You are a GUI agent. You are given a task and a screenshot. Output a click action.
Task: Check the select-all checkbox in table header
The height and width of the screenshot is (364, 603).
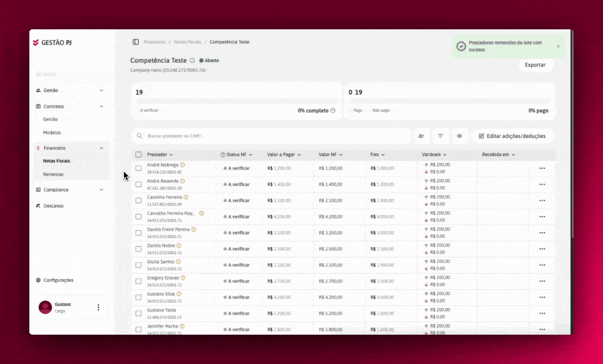[139, 155]
